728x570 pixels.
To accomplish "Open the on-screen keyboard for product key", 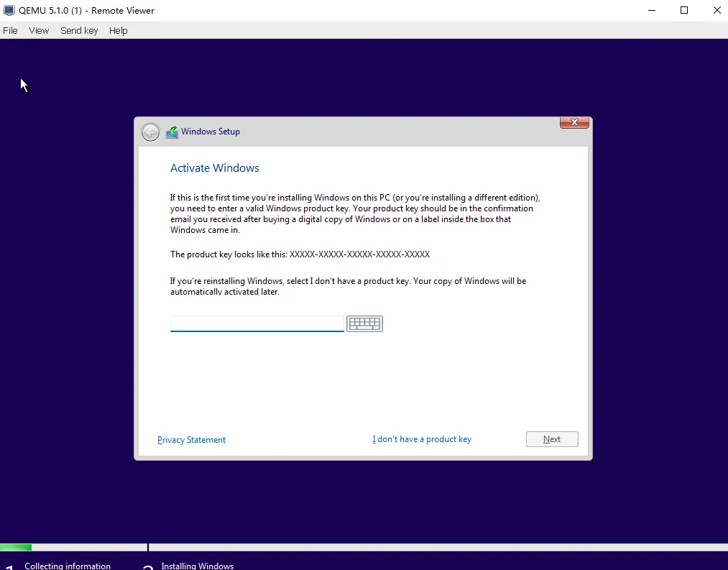I will point(364,324).
